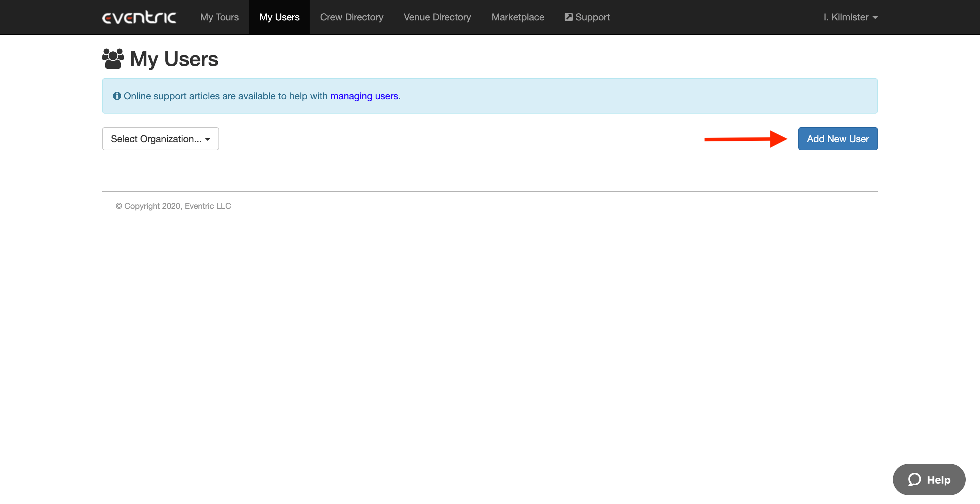This screenshot has width=980, height=504.
Task: Click the people icon next to My Users heading
Action: [x=113, y=58]
